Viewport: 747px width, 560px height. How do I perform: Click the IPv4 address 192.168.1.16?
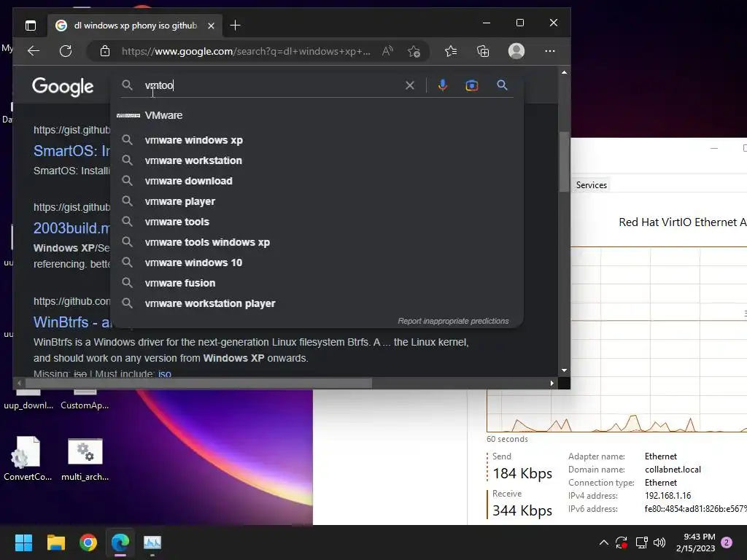click(668, 496)
